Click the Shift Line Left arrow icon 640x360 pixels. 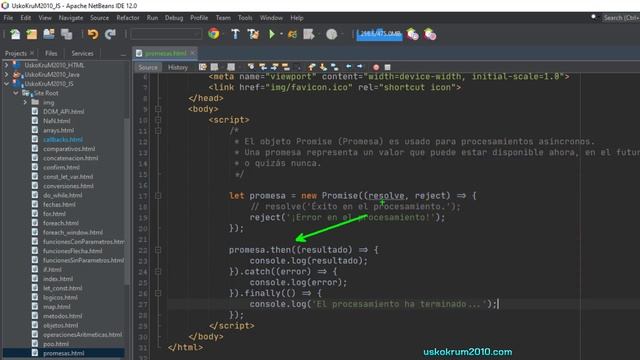click(349, 67)
